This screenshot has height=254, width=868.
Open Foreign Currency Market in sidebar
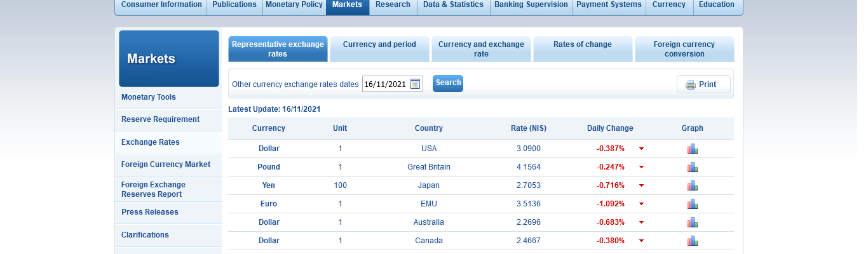tap(166, 164)
